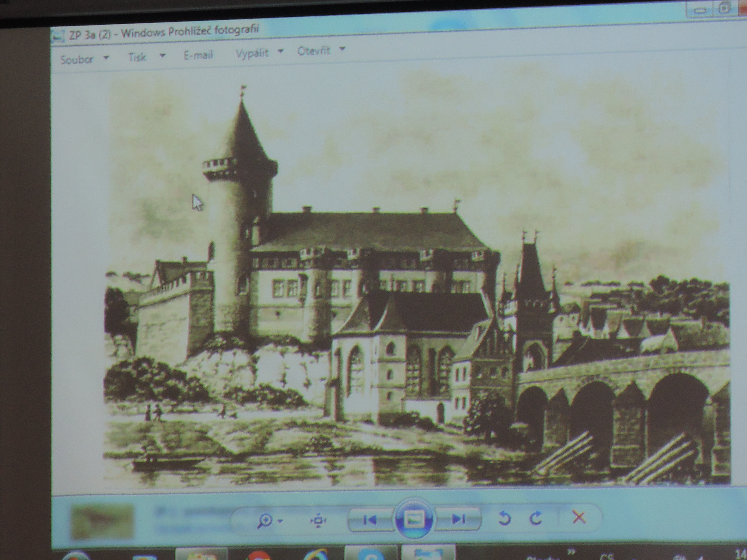Delete the photo with red X
747x560 pixels.
click(579, 517)
